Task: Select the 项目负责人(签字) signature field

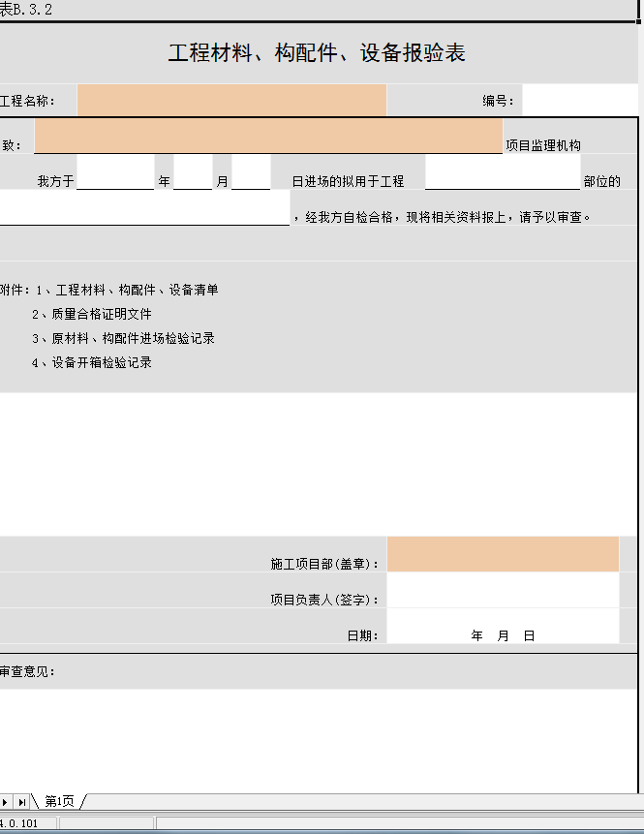Action: click(x=503, y=590)
